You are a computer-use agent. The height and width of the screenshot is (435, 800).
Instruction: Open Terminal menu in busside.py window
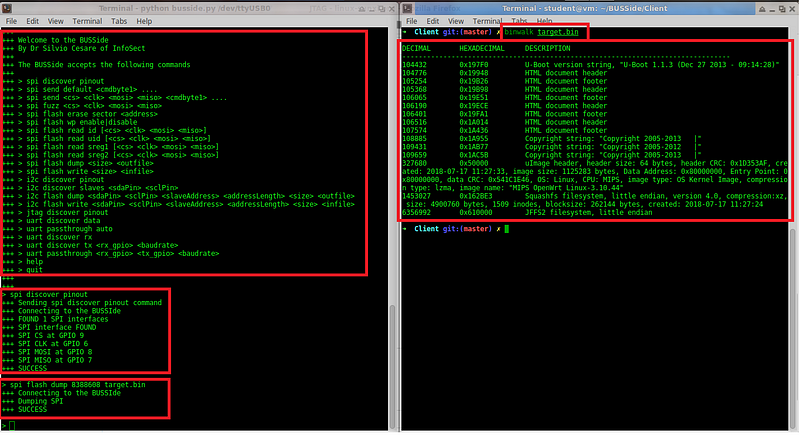[87, 21]
